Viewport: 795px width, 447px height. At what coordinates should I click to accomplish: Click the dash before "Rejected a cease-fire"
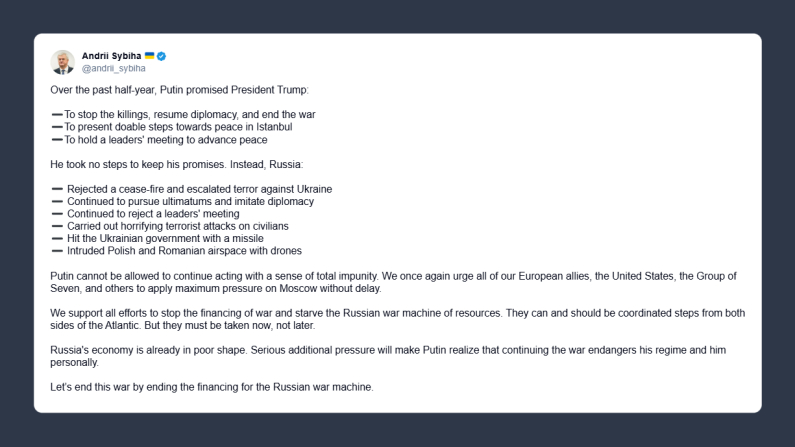click(x=57, y=189)
